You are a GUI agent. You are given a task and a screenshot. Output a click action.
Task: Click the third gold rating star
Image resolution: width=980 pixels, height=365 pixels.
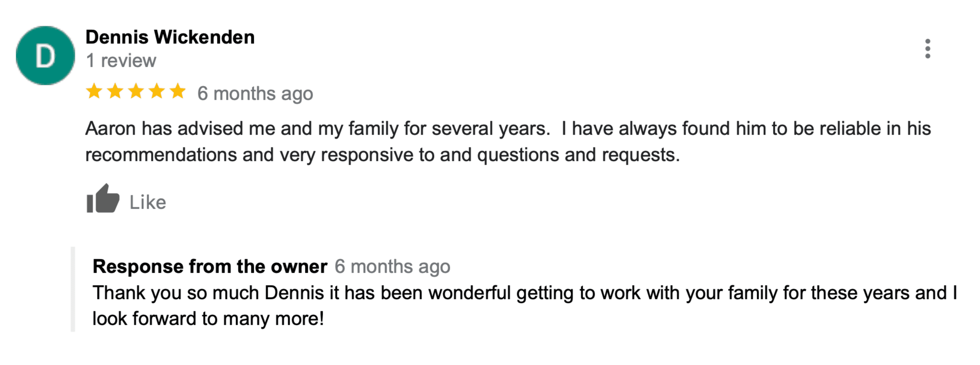click(136, 91)
